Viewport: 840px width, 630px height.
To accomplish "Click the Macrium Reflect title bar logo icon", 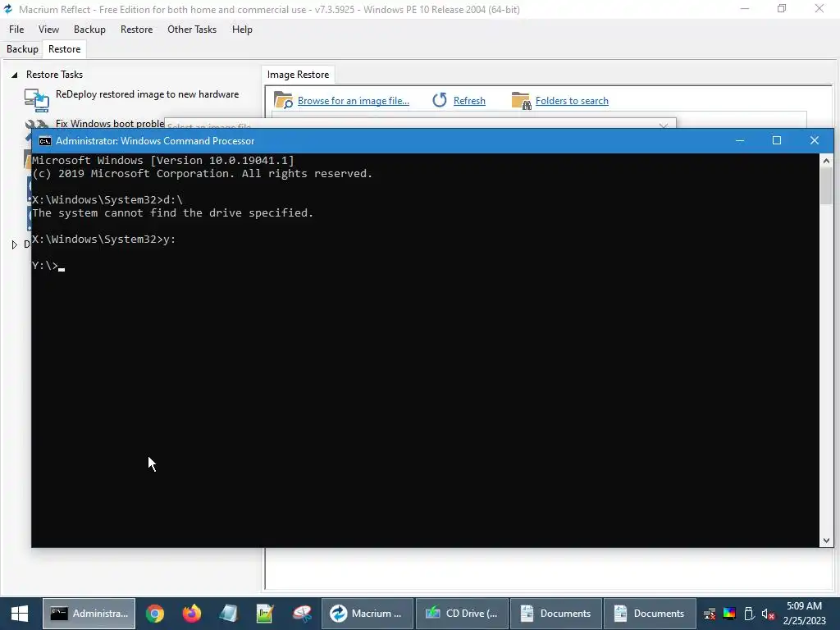I will click(8, 9).
